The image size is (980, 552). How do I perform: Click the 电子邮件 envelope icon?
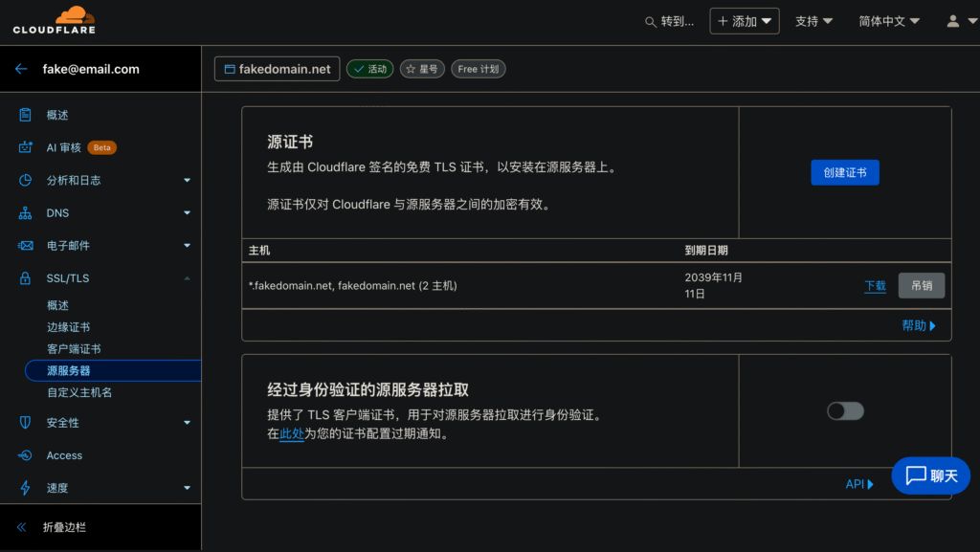coord(26,246)
